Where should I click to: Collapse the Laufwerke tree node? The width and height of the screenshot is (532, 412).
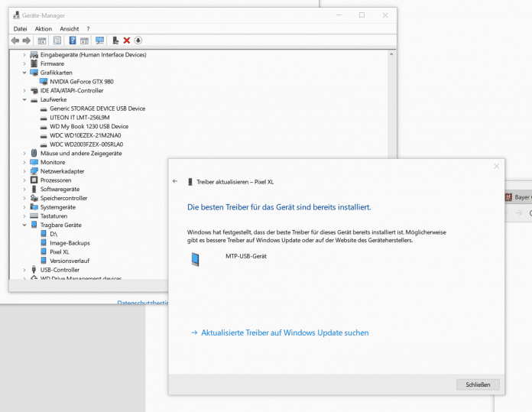pyautogui.click(x=24, y=99)
